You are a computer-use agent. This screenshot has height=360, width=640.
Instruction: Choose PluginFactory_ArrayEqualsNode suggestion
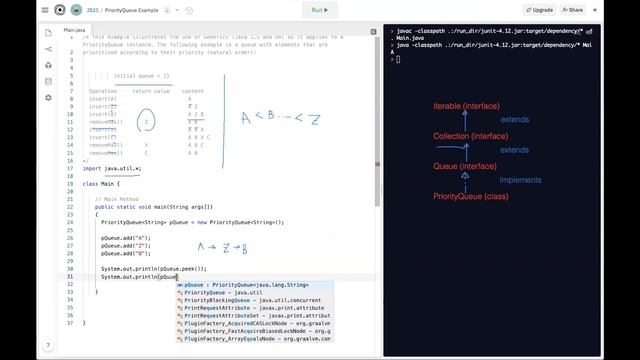[255, 339]
